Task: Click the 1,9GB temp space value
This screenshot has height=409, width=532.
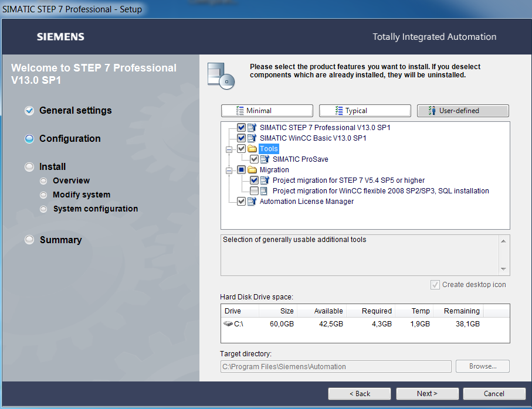Action: coord(420,324)
